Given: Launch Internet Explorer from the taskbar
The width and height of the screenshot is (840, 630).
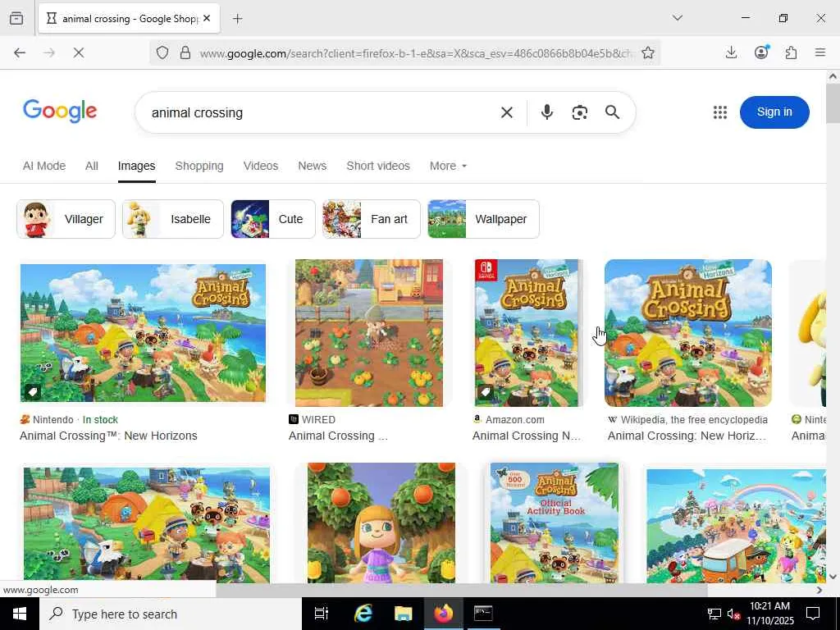Looking at the screenshot, I should tap(363, 614).
